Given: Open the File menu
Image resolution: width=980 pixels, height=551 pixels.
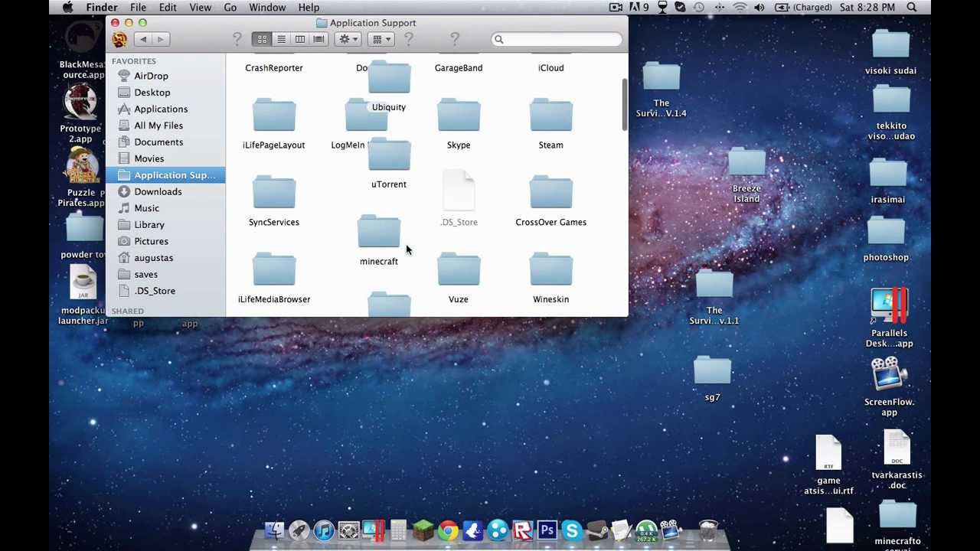Looking at the screenshot, I should 138,8.
